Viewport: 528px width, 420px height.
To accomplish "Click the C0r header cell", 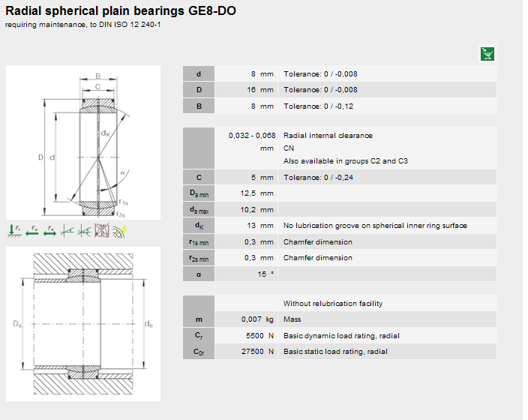I will (199, 352).
